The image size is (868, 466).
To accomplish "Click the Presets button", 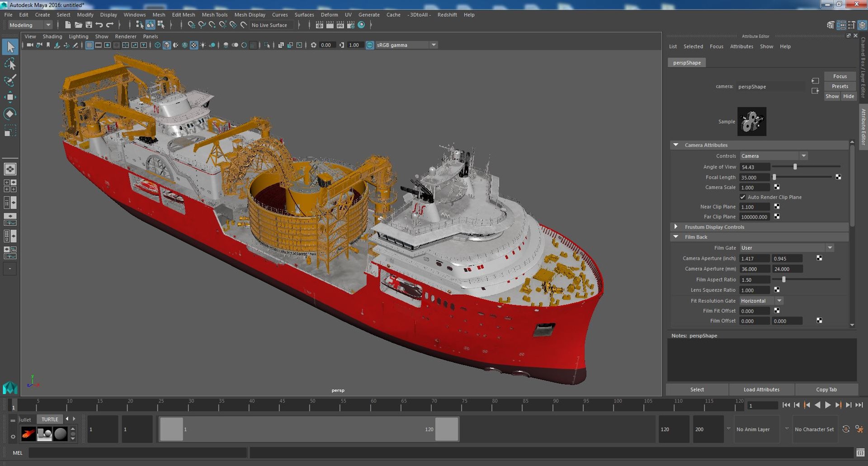I will [840, 86].
